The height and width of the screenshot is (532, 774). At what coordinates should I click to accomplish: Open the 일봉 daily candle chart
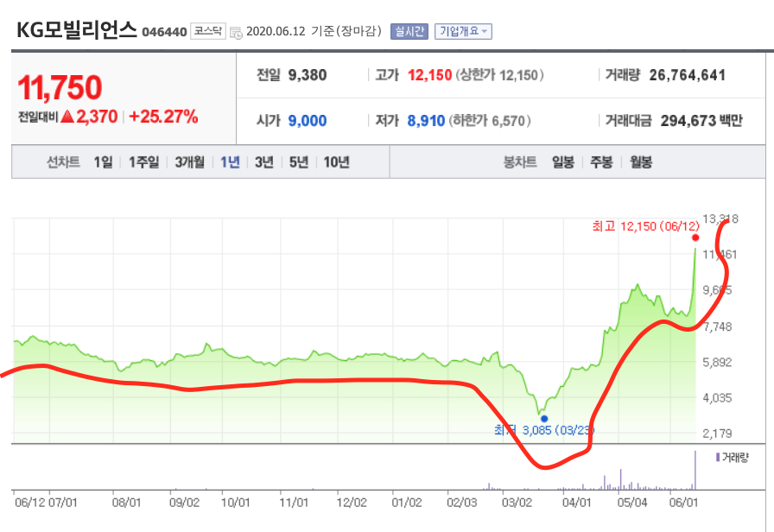pyautogui.click(x=563, y=161)
